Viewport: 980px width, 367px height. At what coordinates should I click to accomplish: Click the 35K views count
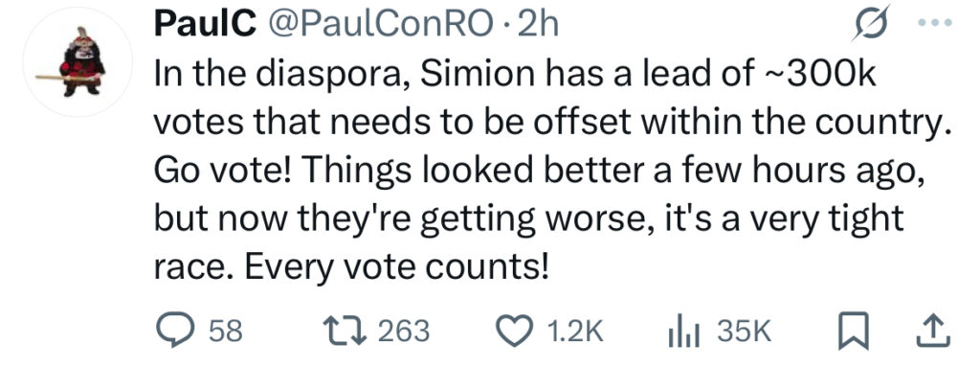(744, 332)
